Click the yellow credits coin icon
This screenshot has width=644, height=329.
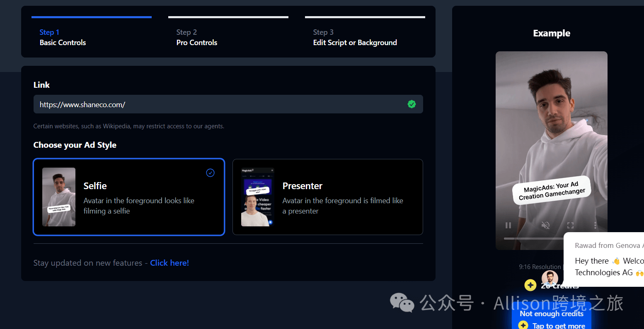point(530,285)
